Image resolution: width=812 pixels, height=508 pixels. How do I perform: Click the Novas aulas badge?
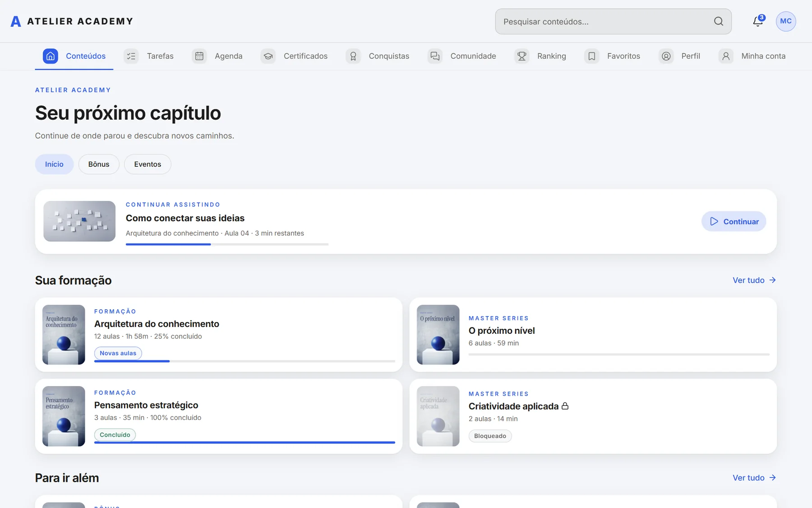point(118,353)
